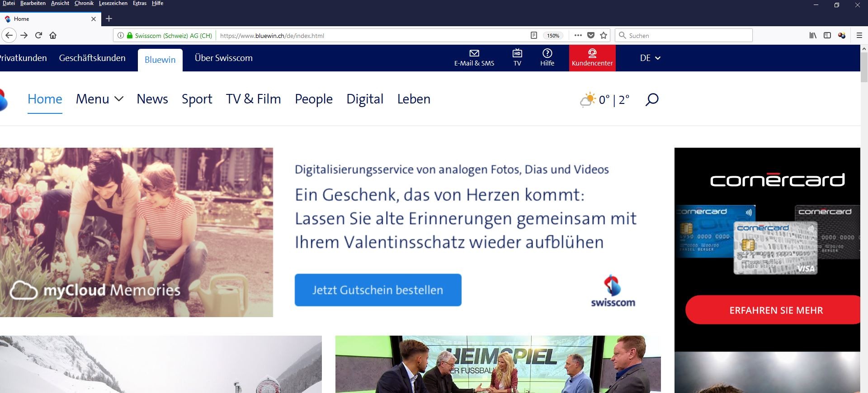Click the red Kundencenter button

coord(592,58)
